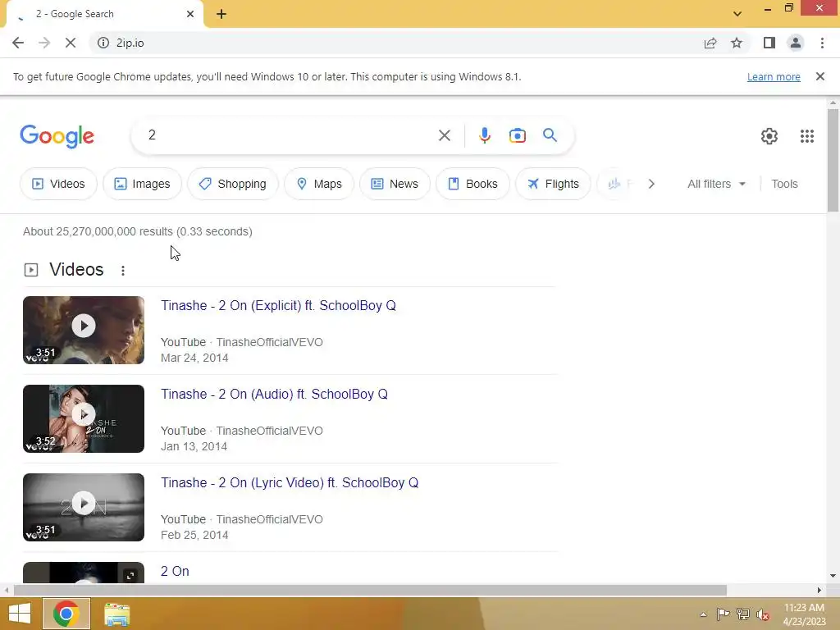Expand the All filters dropdown

(716, 184)
